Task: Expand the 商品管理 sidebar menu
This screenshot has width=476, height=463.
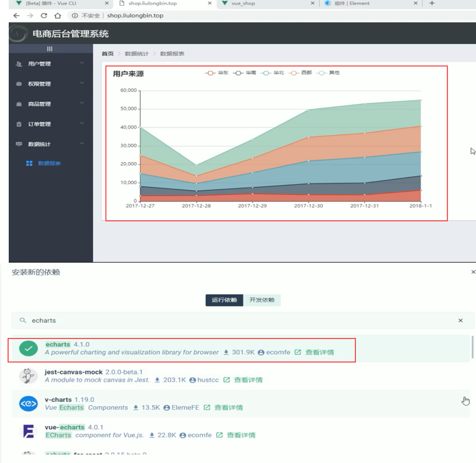Action: pos(50,104)
